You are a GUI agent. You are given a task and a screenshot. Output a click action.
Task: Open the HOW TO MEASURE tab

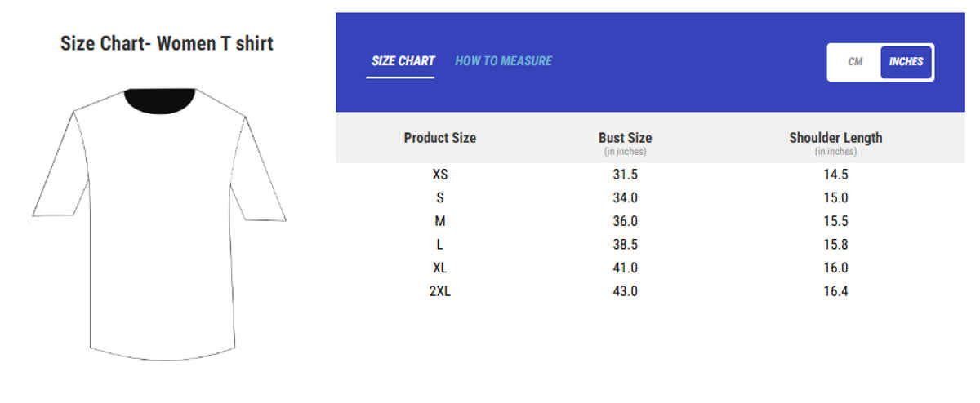click(503, 61)
